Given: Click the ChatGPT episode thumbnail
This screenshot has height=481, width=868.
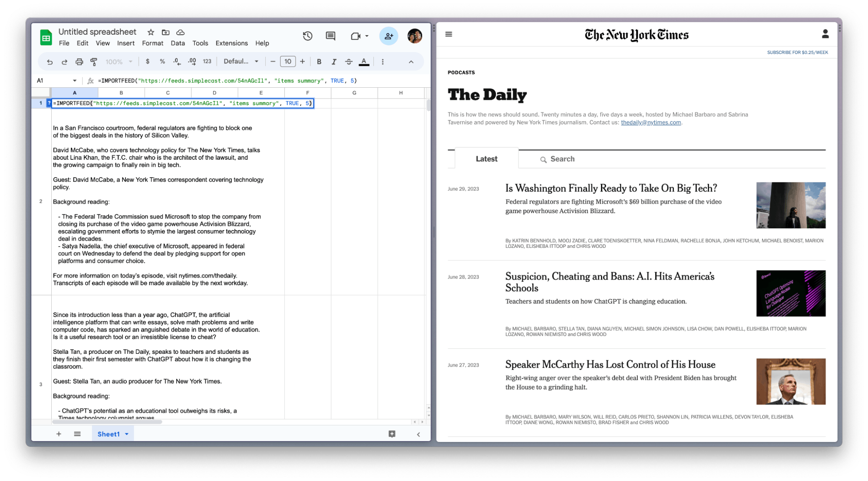Looking at the screenshot, I should tap(791, 293).
